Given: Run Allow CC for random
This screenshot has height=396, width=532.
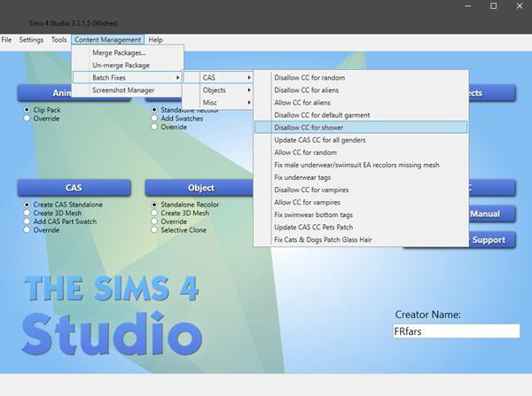Looking at the screenshot, I should 361,152.
